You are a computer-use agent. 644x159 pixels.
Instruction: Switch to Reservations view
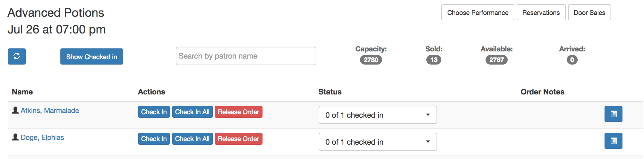541,12
